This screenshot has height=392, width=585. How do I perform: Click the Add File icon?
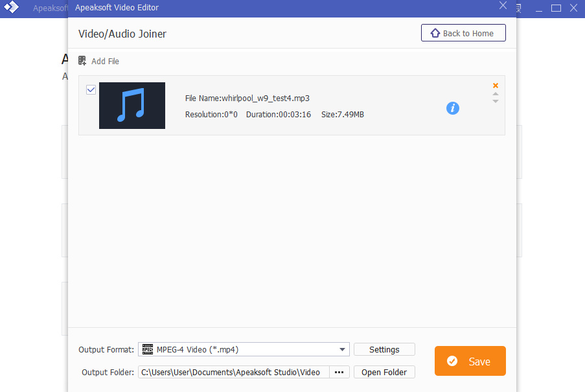coord(82,60)
